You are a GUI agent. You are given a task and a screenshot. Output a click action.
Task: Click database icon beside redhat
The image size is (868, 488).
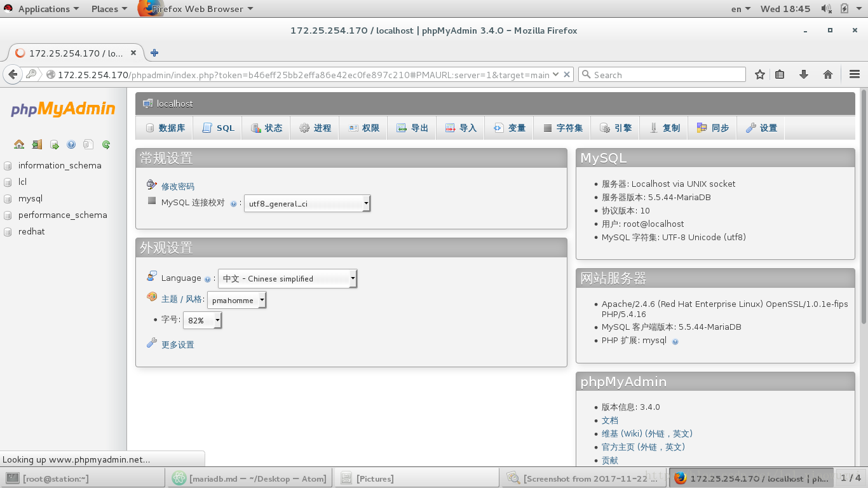(x=8, y=232)
